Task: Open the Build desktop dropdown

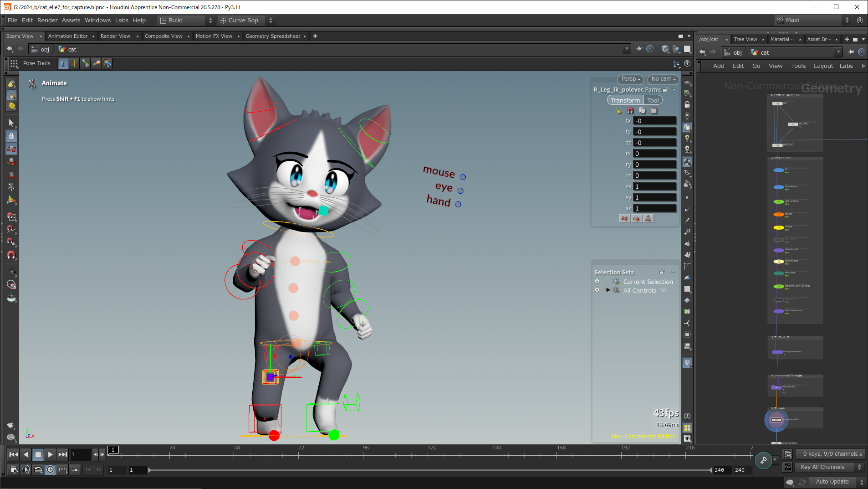Action: coord(186,20)
